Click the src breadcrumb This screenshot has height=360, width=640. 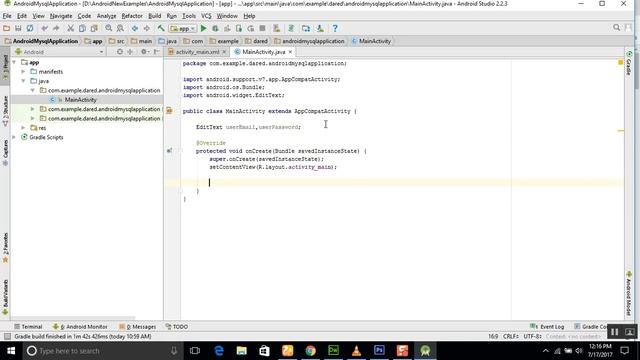point(117,41)
